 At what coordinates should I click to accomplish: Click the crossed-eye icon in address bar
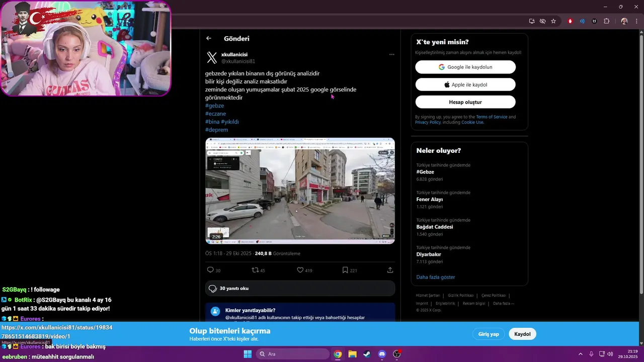pos(542,21)
